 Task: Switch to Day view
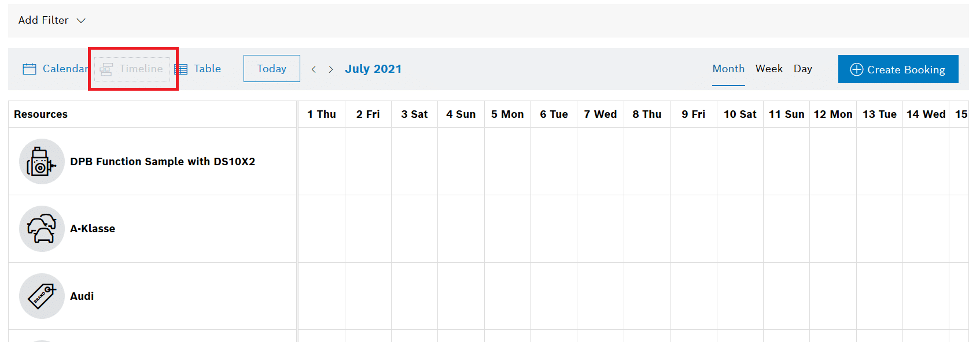(802, 69)
